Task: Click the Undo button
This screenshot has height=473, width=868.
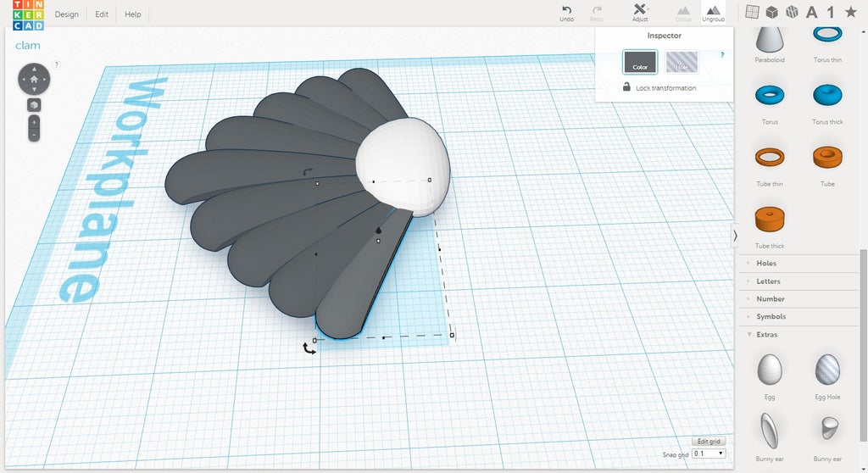Action: 567,14
